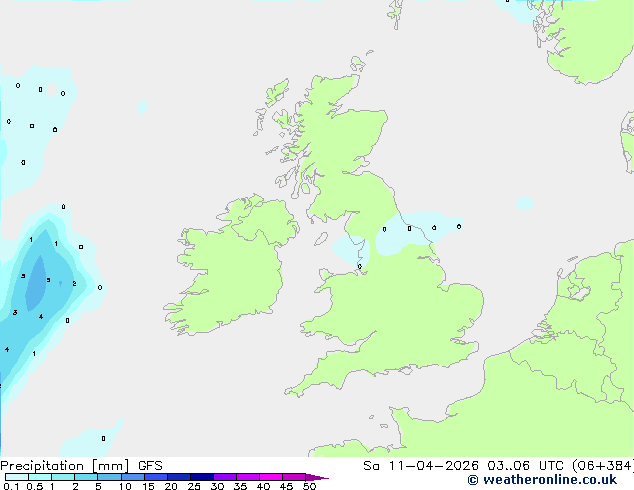
Task: Pick the palest 0.1–0.5 mm legend swatch
Action: pos(17,477)
